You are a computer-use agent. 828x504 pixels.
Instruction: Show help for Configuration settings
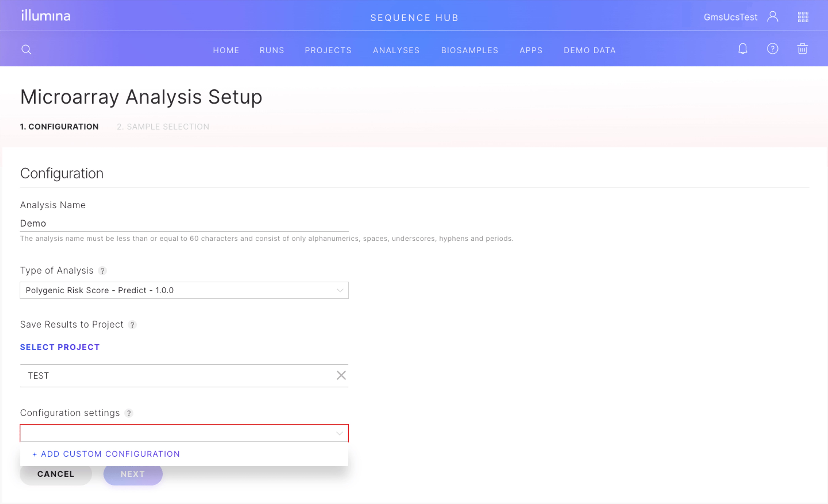click(129, 413)
